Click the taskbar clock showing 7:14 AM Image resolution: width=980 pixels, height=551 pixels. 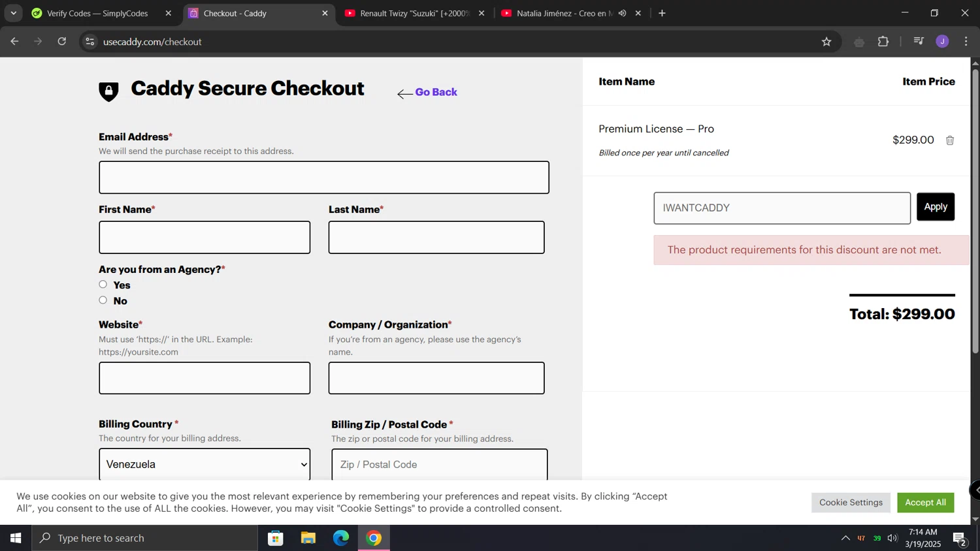(x=923, y=538)
